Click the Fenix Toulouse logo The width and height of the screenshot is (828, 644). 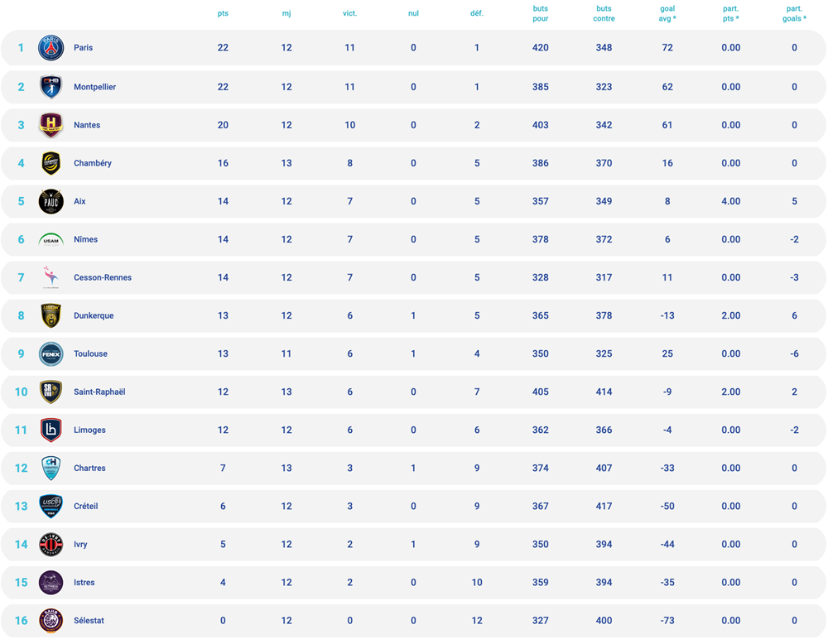point(51,353)
